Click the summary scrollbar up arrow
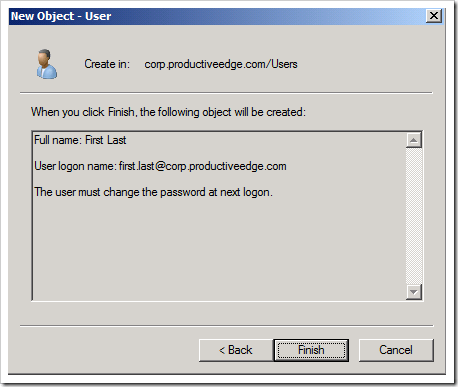 click(414, 140)
